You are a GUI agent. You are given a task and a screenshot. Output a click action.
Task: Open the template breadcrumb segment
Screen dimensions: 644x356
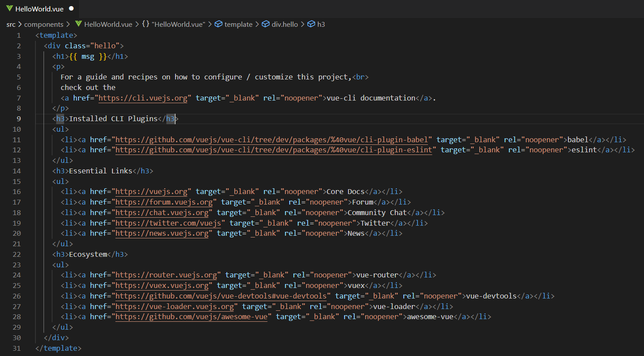point(238,25)
